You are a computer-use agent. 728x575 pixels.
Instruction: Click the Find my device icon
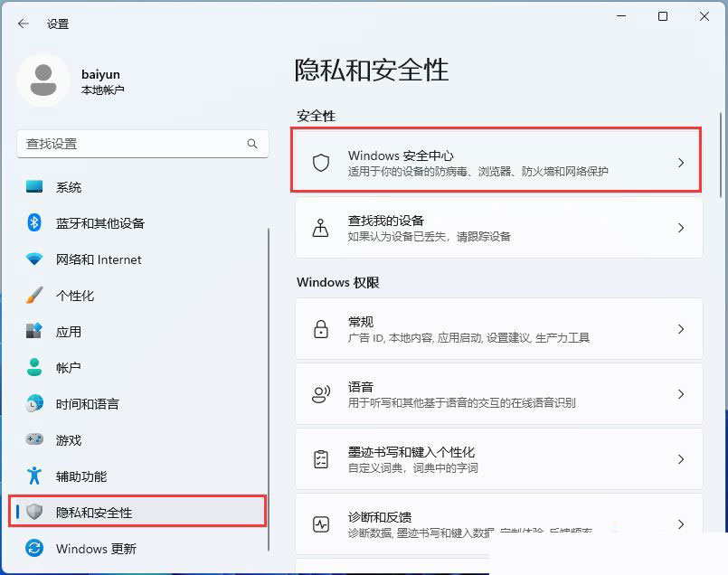coord(320,228)
